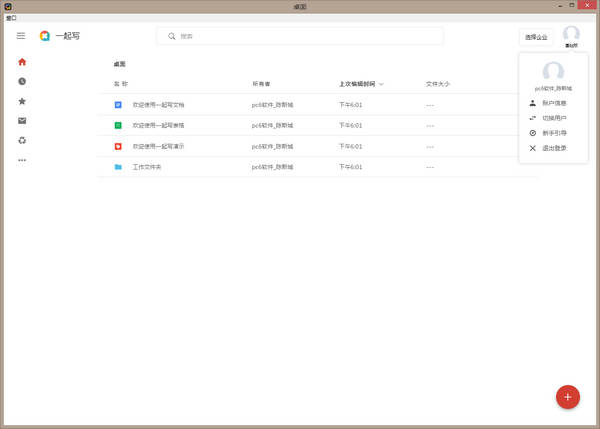
Task: Click the 选择企业 button
Action: pos(536,37)
